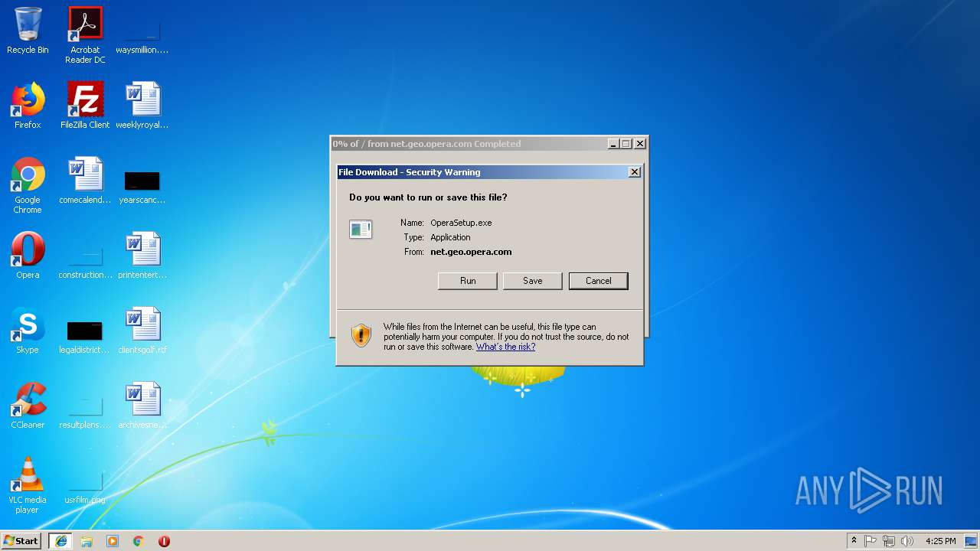The width and height of the screenshot is (980, 551).
Task: Launch Google Chrome desktop shortcut
Action: pyautogui.click(x=28, y=186)
